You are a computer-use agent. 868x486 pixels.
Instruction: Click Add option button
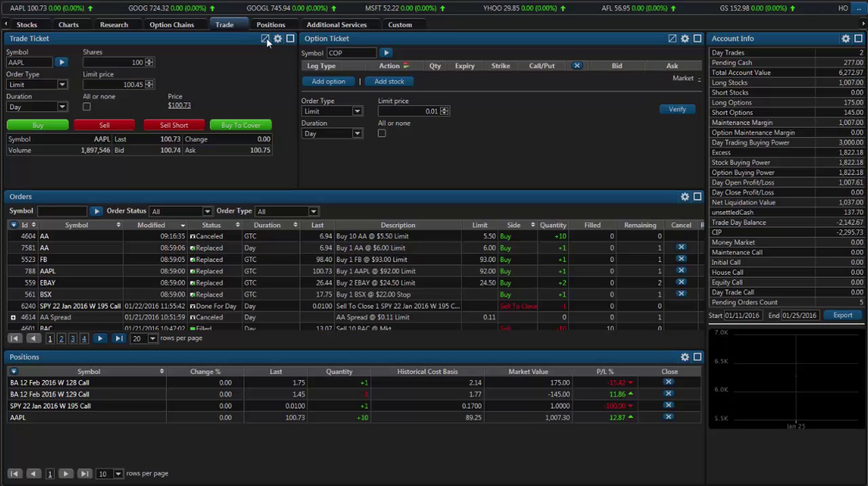[329, 81]
